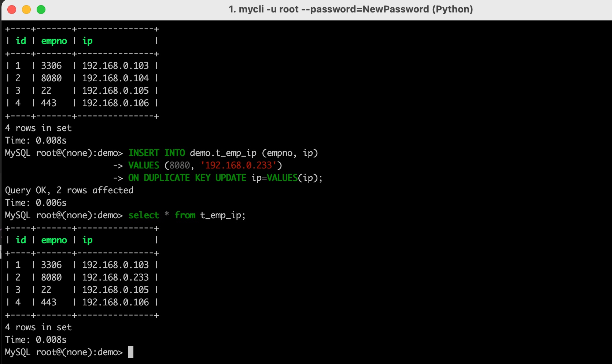Image resolution: width=612 pixels, height=364 pixels.
Task: Click the INSERT keyword in the query
Action: (144, 153)
